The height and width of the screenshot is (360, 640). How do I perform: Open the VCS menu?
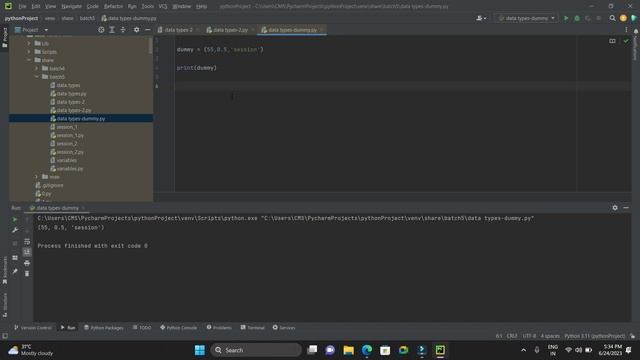(163, 6)
